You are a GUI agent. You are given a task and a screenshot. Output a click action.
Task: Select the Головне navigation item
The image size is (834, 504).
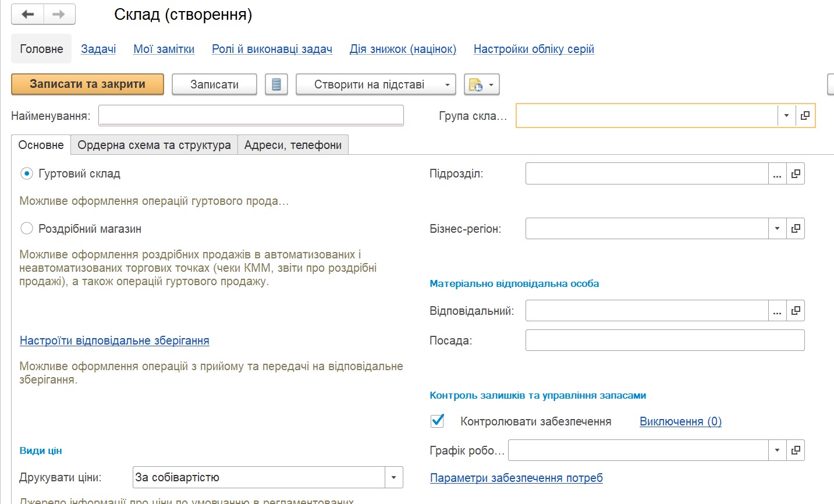41,49
